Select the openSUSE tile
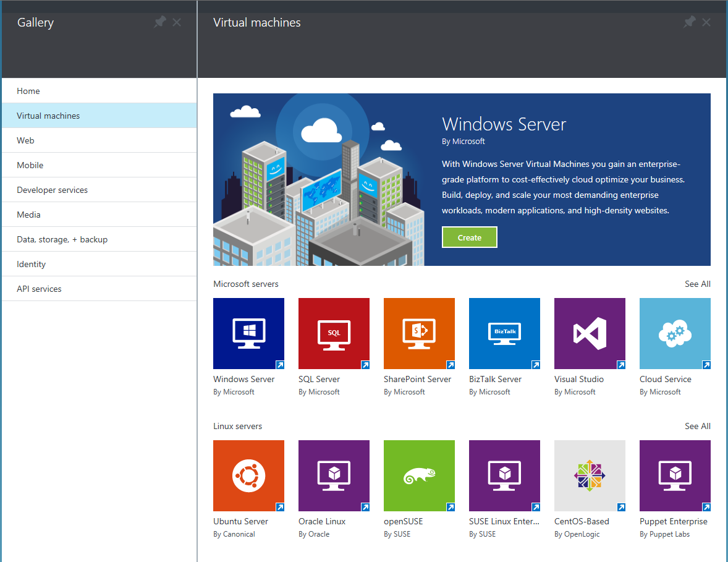This screenshot has height=562, width=728. (419, 475)
